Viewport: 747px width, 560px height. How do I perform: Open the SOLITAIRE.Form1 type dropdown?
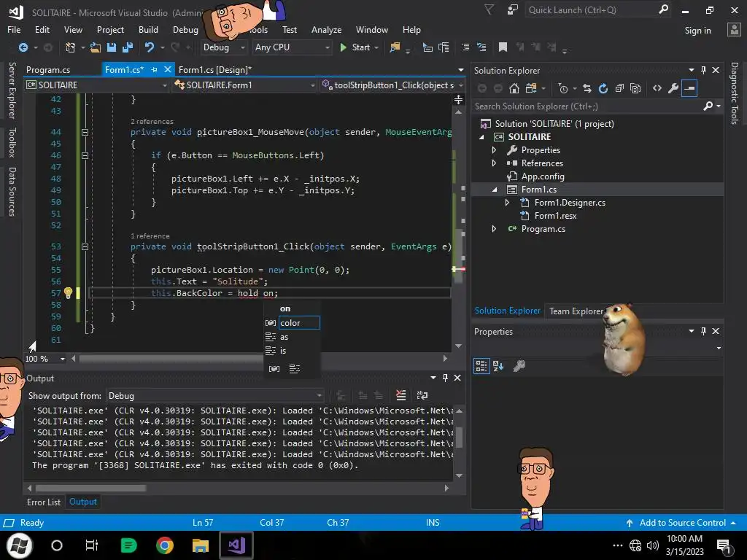point(245,85)
